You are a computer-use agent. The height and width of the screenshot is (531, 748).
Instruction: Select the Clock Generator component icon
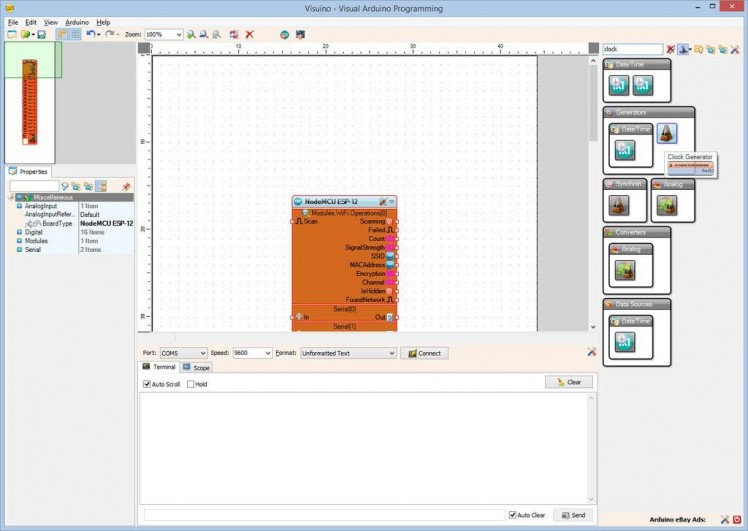pos(667,133)
